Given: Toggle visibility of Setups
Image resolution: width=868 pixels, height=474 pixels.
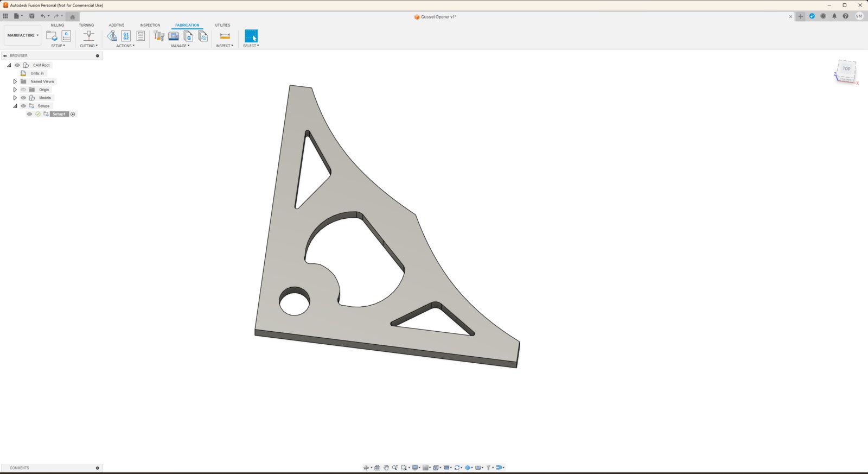Looking at the screenshot, I should pyautogui.click(x=23, y=106).
